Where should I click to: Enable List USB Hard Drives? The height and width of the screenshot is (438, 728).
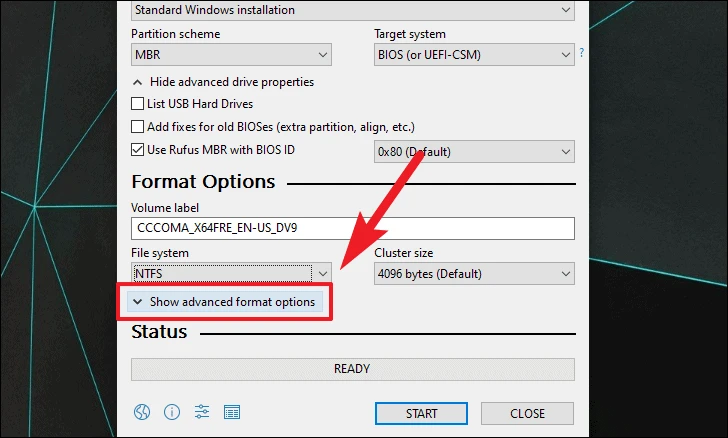point(137,104)
